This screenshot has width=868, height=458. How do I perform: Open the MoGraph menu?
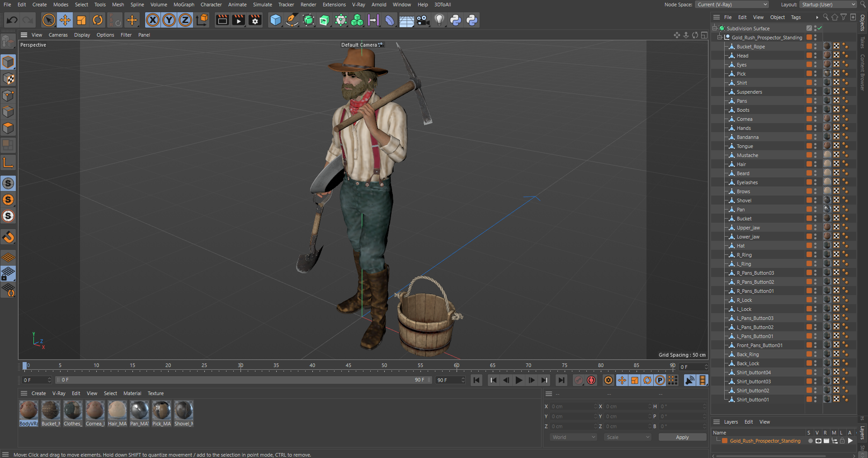pos(184,5)
